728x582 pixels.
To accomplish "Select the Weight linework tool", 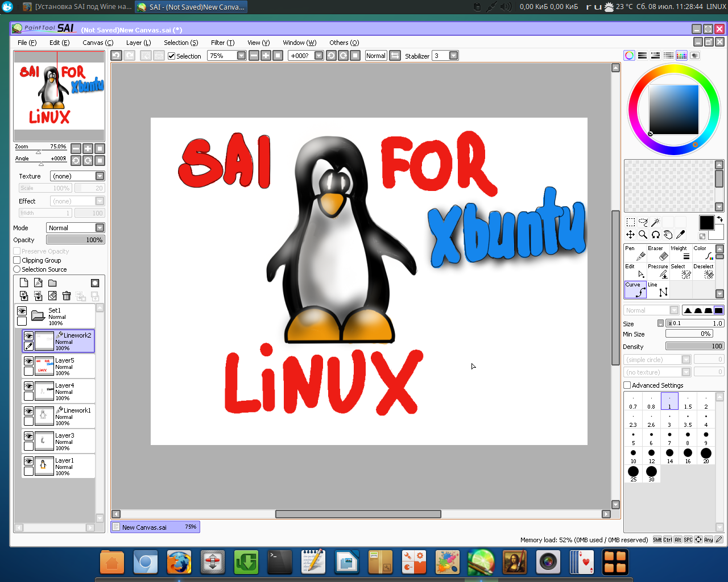I will 680,253.
